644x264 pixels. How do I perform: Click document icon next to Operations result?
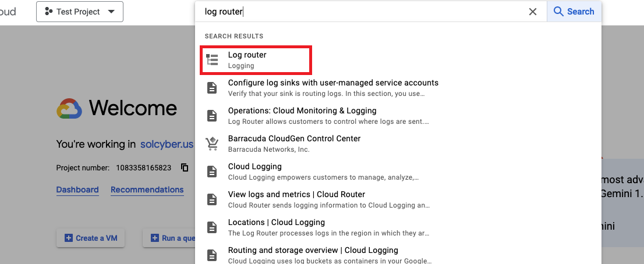(213, 116)
